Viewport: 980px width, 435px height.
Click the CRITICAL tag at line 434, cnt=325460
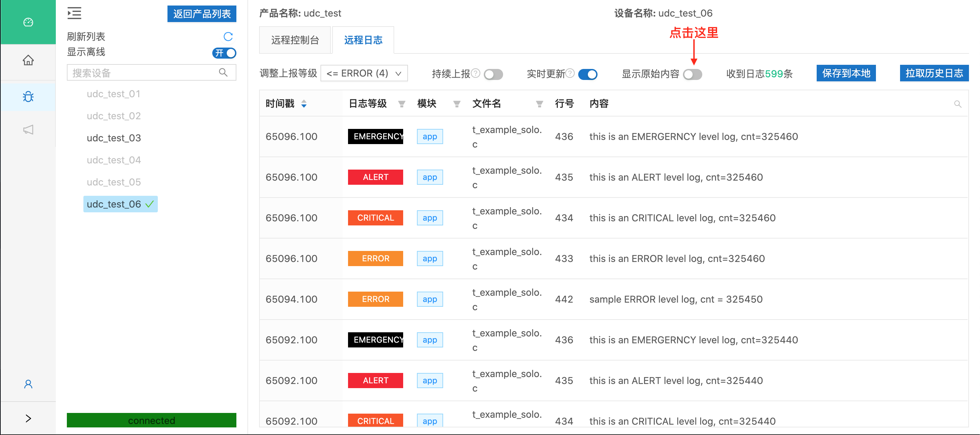point(376,218)
